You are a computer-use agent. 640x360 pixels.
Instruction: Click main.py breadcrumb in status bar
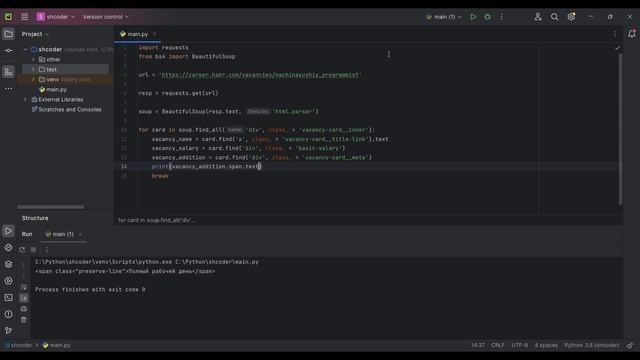[57, 345]
